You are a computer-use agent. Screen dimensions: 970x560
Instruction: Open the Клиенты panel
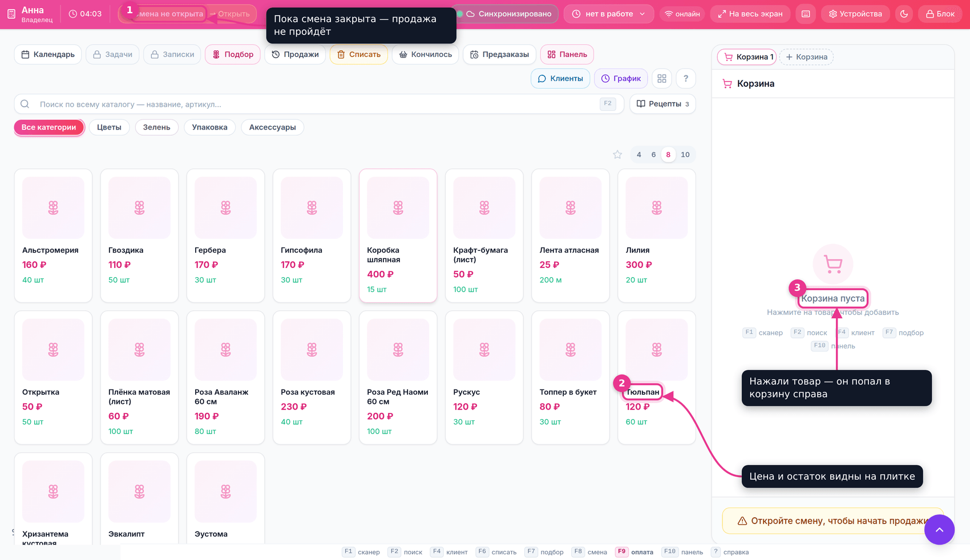coord(560,79)
